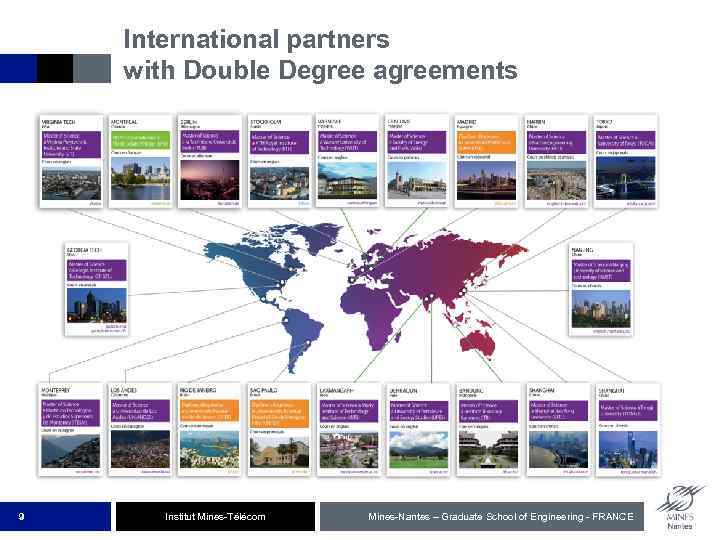Open the Nanjing skyline photo

[x=601, y=309]
